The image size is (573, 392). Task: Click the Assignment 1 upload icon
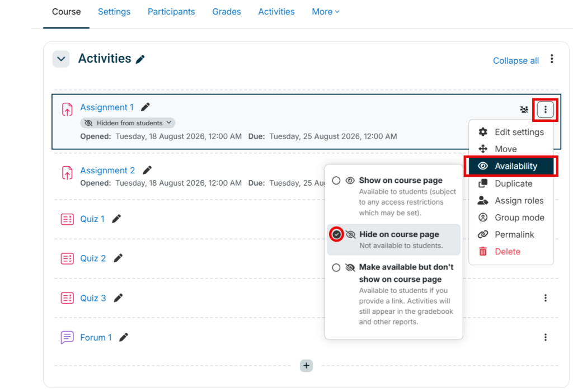67,109
